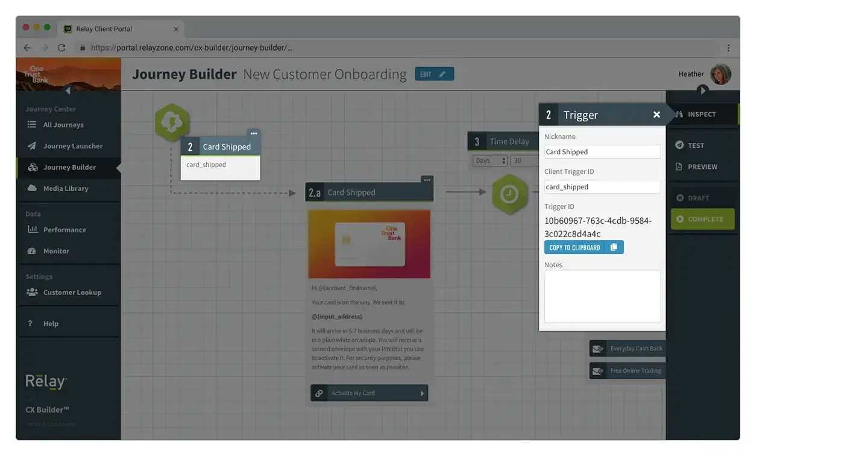Click the green trigger lightning hexagon
The height and width of the screenshot is (456, 868).
(172, 122)
